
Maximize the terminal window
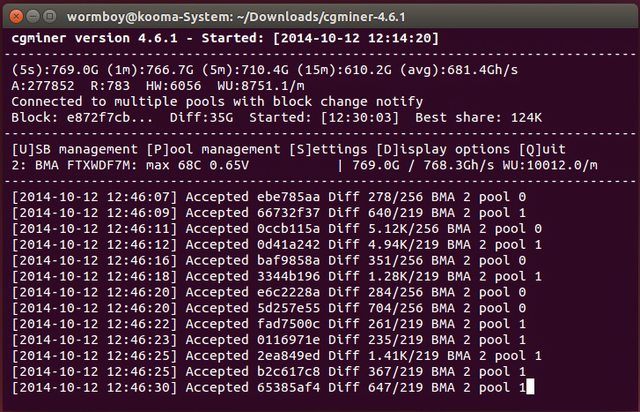[x=50, y=16]
